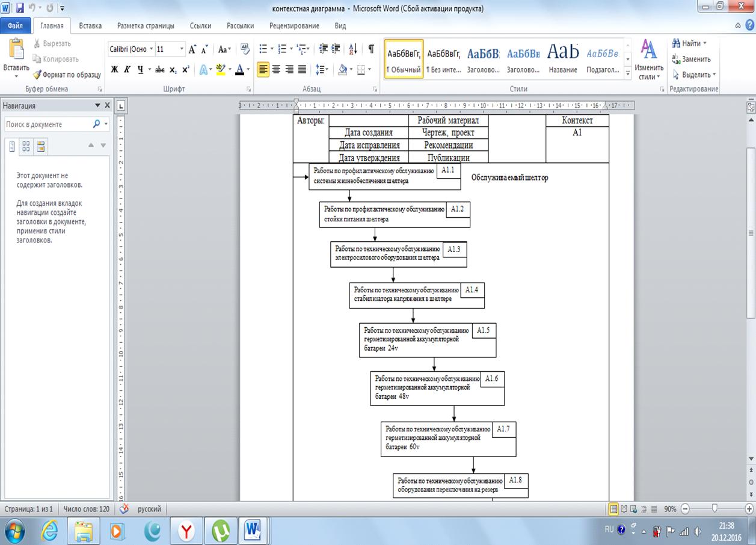Toggle italic formatting (К)
The height and width of the screenshot is (545, 756).
127,70
